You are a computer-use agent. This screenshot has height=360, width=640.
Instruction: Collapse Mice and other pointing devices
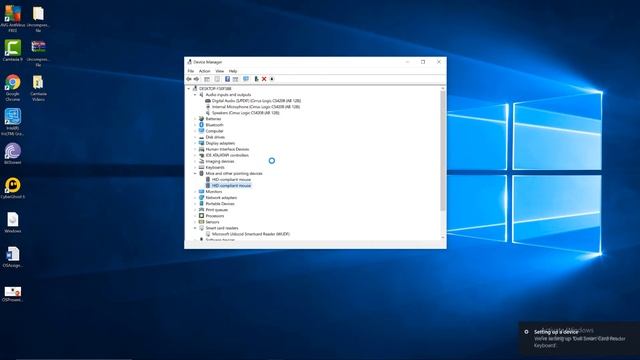tap(195, 173)
